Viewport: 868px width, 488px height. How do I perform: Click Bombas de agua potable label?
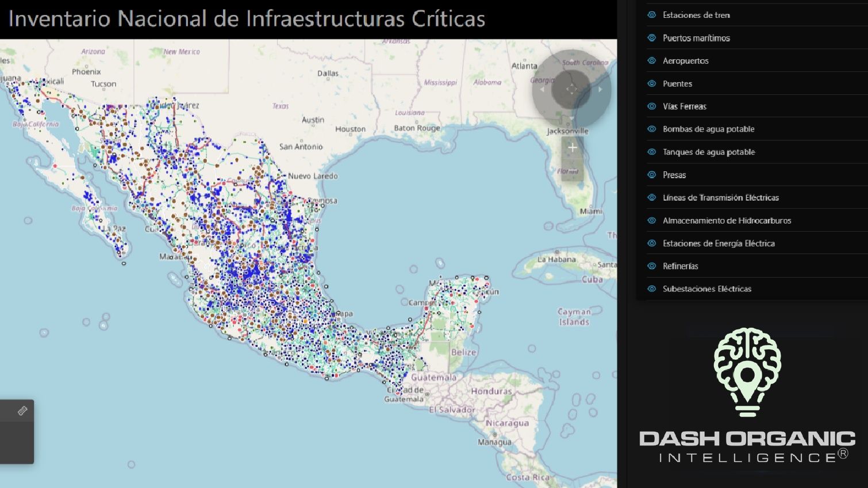[708, 129]
